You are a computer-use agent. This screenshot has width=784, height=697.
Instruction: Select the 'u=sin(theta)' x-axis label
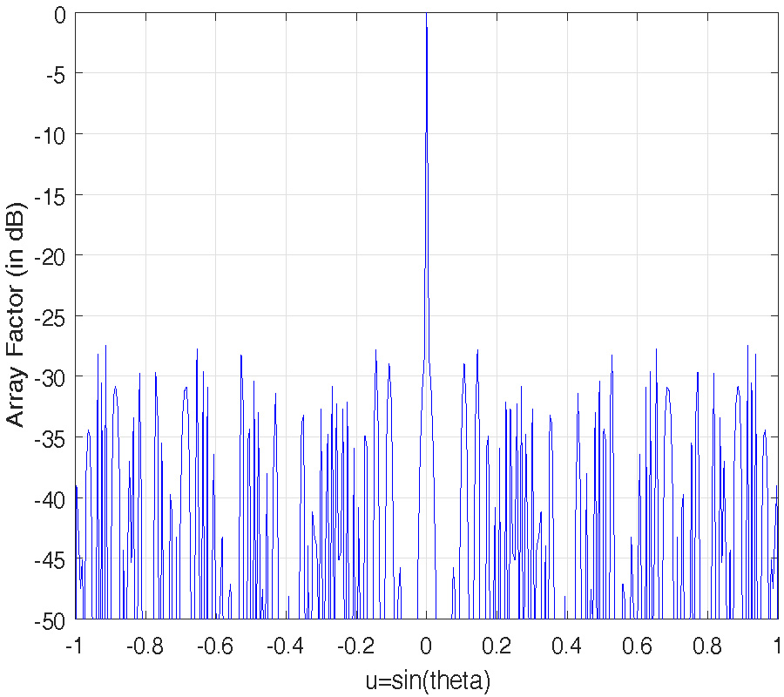[428, 679]
